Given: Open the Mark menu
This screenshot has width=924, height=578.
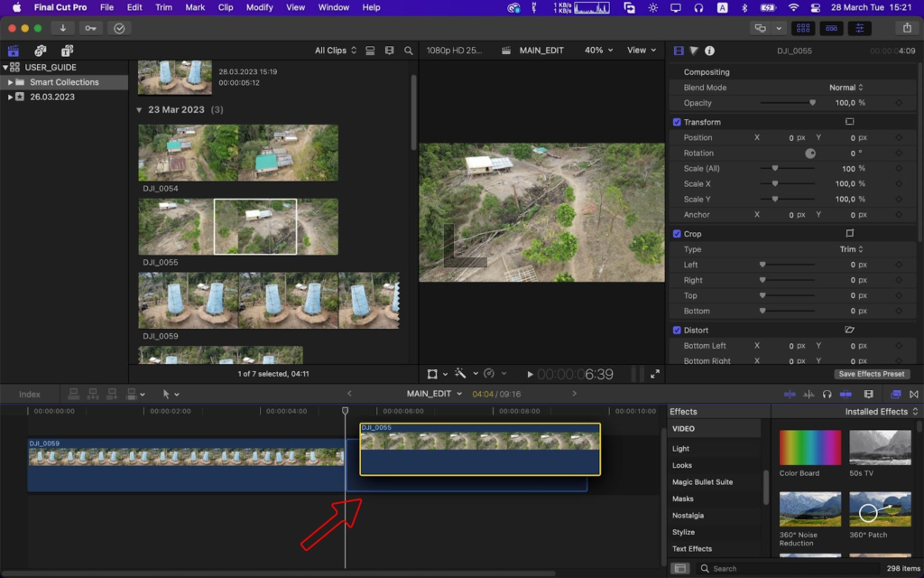Looking at the screenshot, I should click(x=195, y=7).
